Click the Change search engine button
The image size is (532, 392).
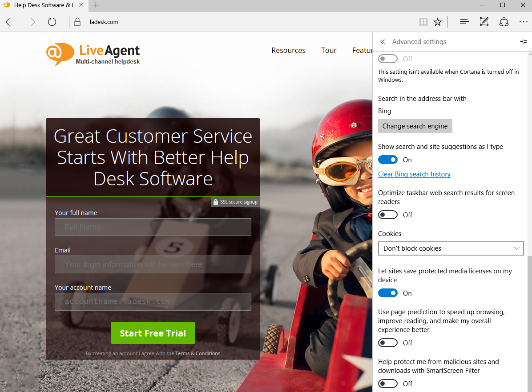click(x=415, y=126)
